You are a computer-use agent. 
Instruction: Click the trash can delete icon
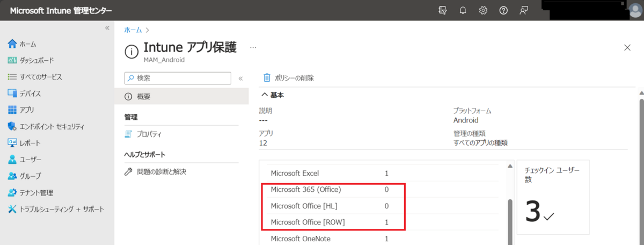pos(267,78)
